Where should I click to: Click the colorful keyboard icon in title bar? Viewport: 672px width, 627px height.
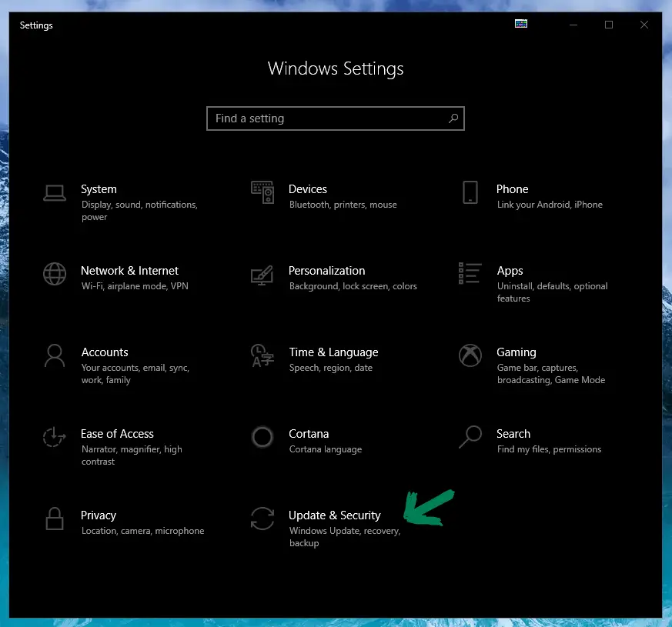[x=521, y=24]
